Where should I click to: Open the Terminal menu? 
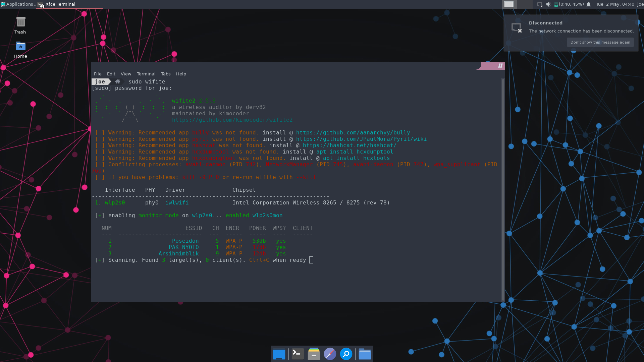(146, 74)
